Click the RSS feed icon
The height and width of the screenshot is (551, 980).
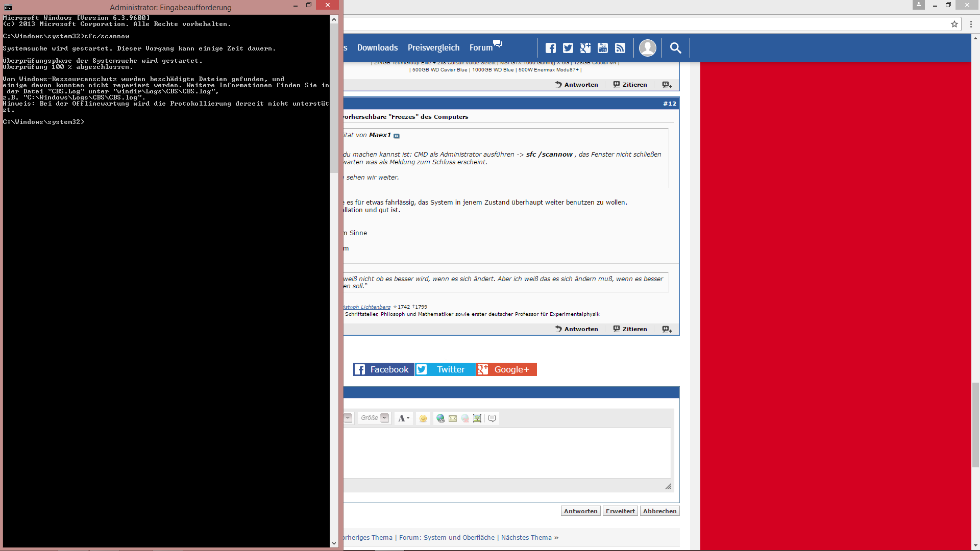point(620,48)
